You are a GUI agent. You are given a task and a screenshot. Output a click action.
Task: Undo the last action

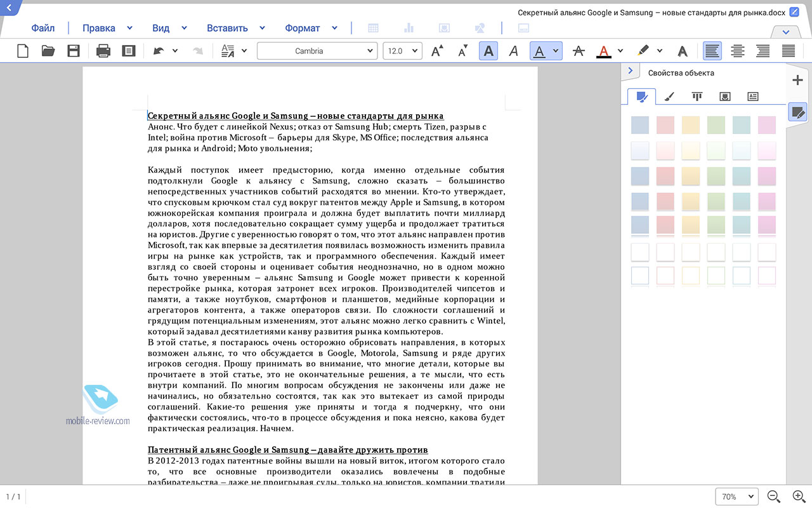click(x=158, y=51)
